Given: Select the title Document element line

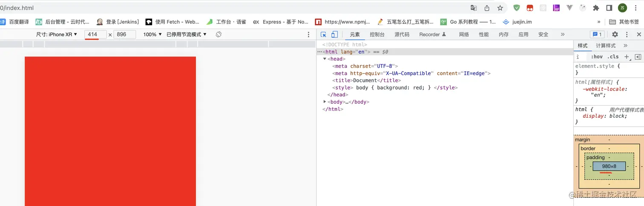Looking at the screenshot, I should coord(367,80).
